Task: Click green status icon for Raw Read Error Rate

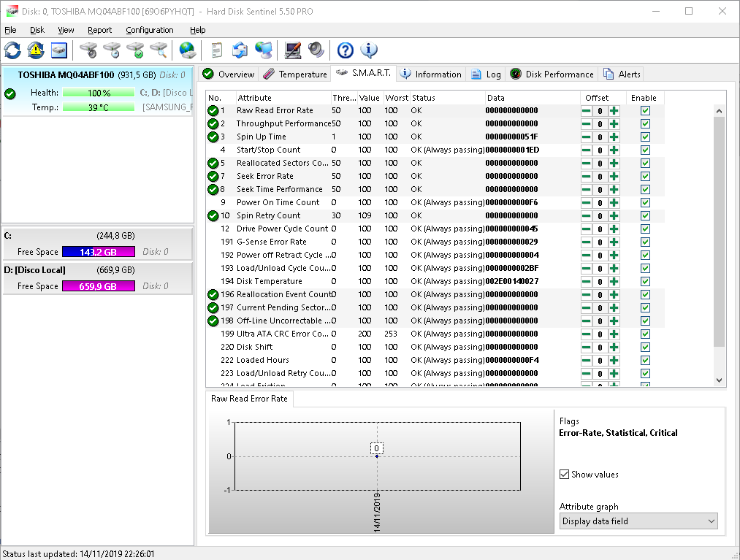Action: (x=213, y=111)
